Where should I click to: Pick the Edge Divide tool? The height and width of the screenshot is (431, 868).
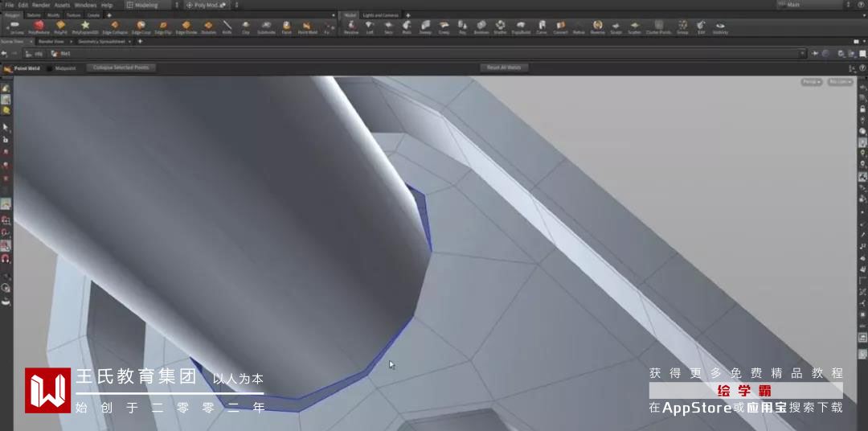[x=186, y=27]
